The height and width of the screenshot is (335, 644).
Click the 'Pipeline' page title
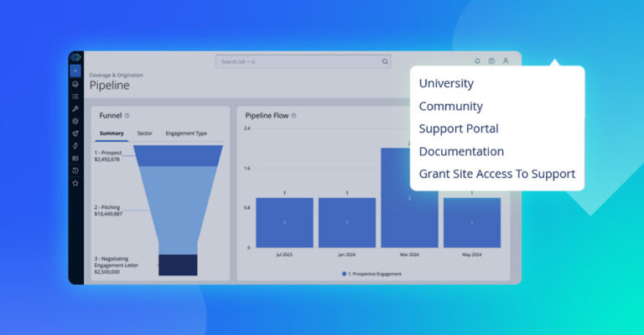pos(109,86)
